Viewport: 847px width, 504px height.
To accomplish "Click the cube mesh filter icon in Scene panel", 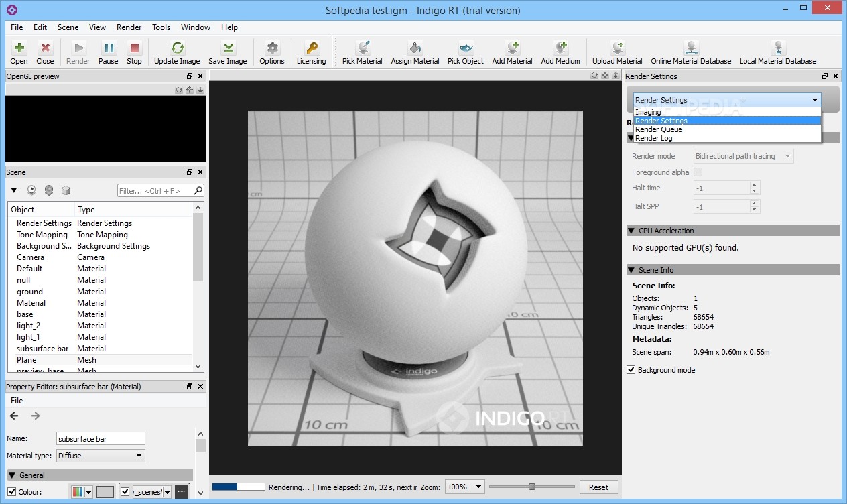I will coord(66,190).
